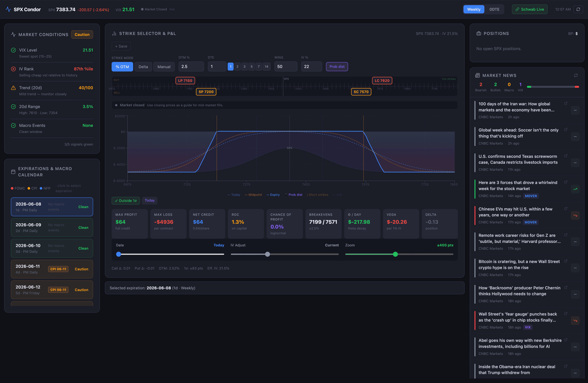588x383 pixels.
Task: Choose DTE preset 14
Action: (266, 67)
